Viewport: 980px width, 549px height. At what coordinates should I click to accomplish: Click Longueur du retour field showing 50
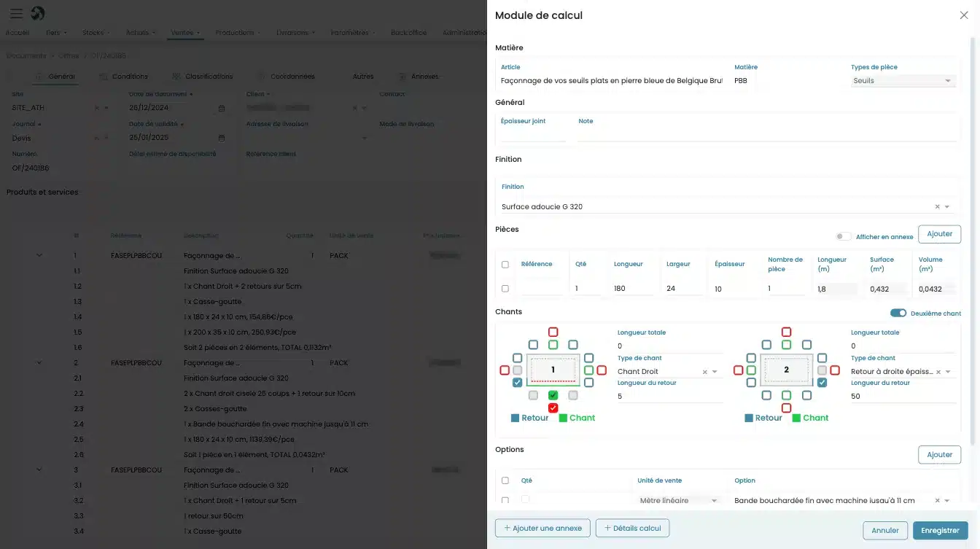[x=903, y=397]
